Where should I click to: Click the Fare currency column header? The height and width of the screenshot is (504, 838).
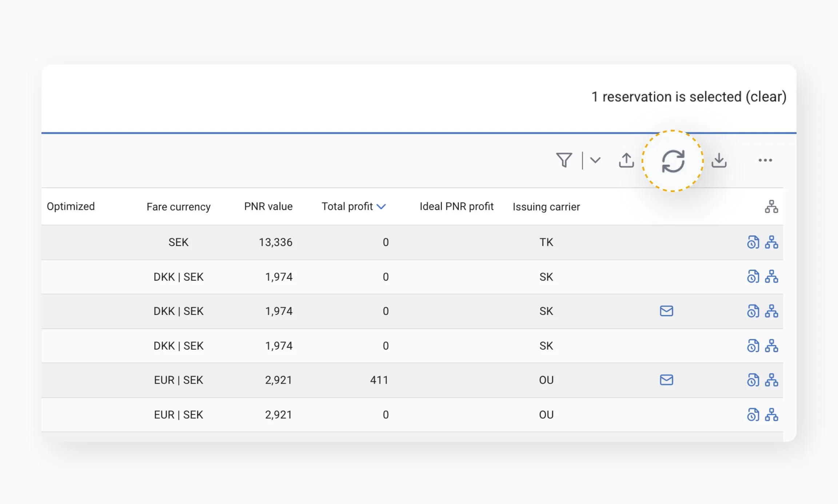pyautogui.click(x=178, y=207)
